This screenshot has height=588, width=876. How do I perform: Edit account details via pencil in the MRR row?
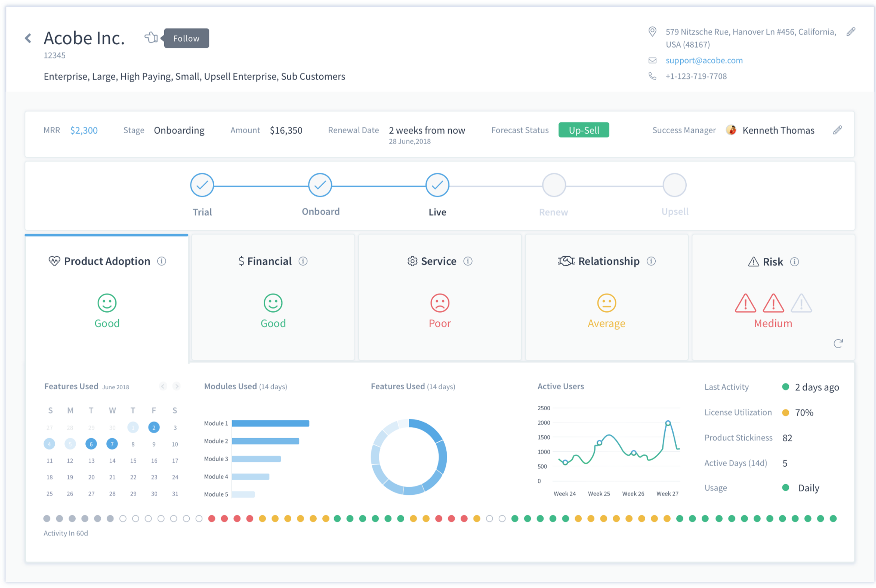(x=838, y=130)
